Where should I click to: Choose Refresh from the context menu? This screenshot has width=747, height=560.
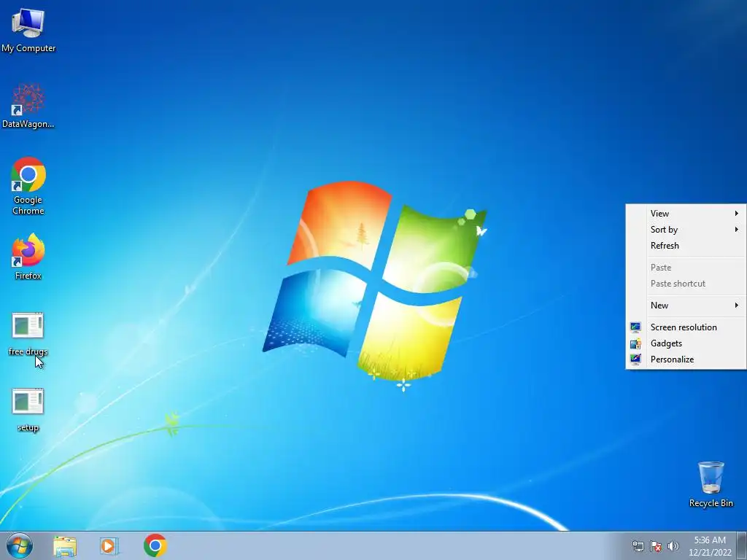(x=686, y=246)
